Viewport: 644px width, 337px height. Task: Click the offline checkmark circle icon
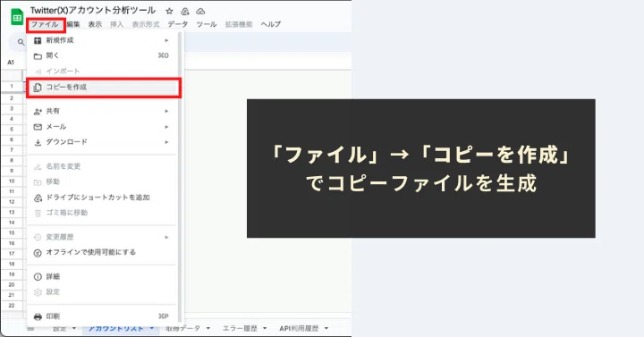coord(38,253)
